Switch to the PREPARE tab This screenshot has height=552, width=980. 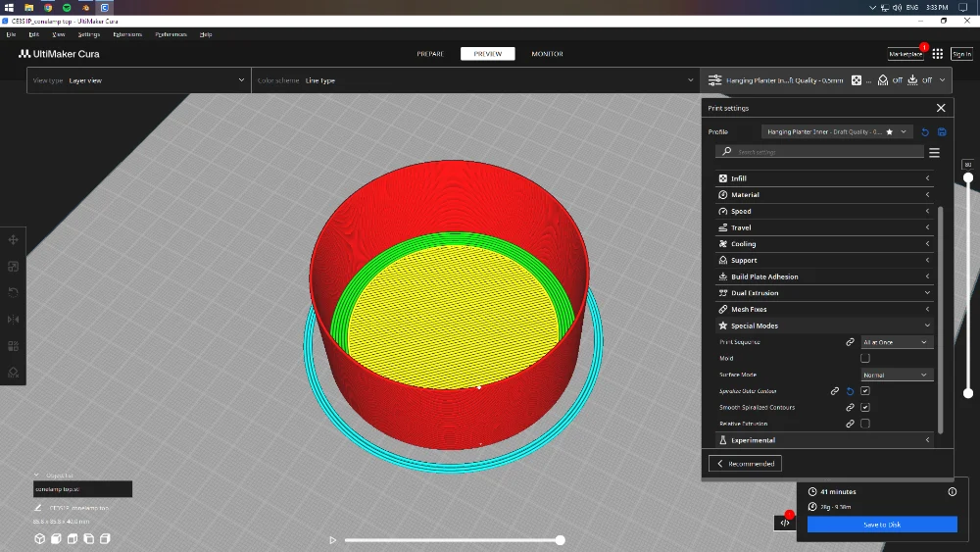430,54
